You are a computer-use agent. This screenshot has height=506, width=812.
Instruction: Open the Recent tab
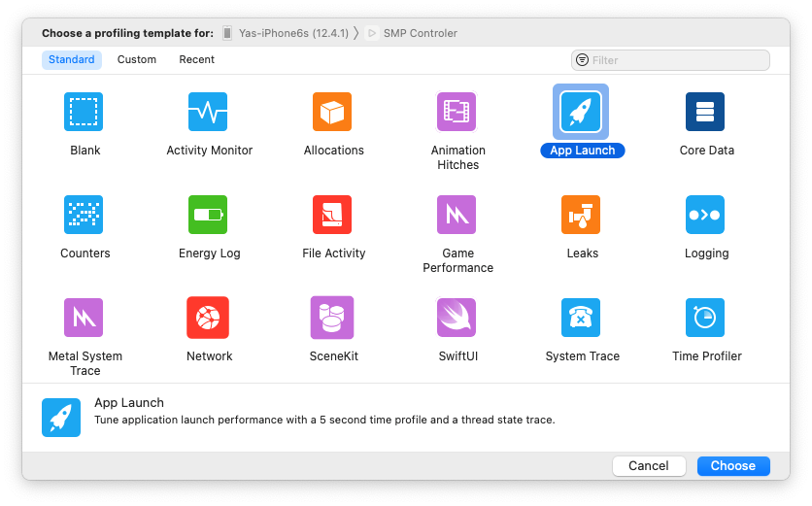pos(197,59)
